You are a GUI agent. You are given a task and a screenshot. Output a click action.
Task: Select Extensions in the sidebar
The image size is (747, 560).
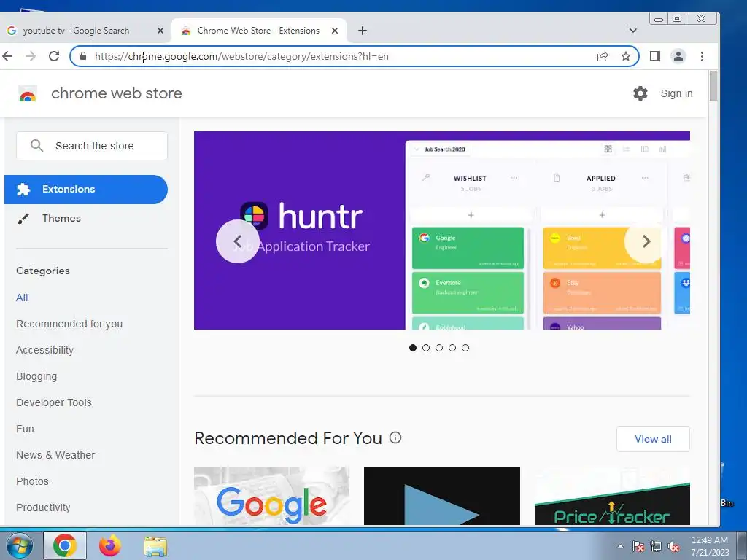[86, 190]
